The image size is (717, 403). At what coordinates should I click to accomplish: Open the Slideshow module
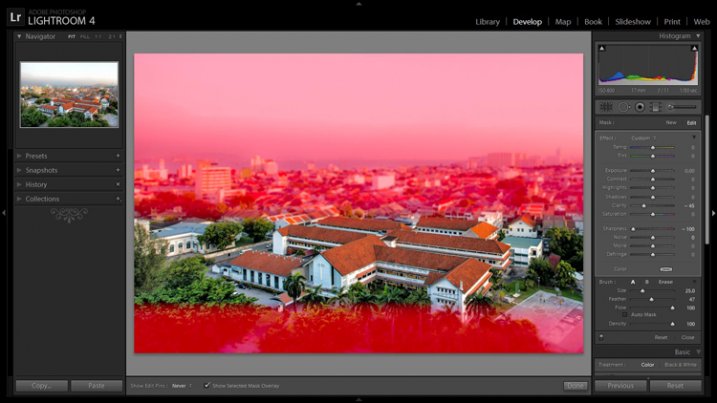coord(632,21)
